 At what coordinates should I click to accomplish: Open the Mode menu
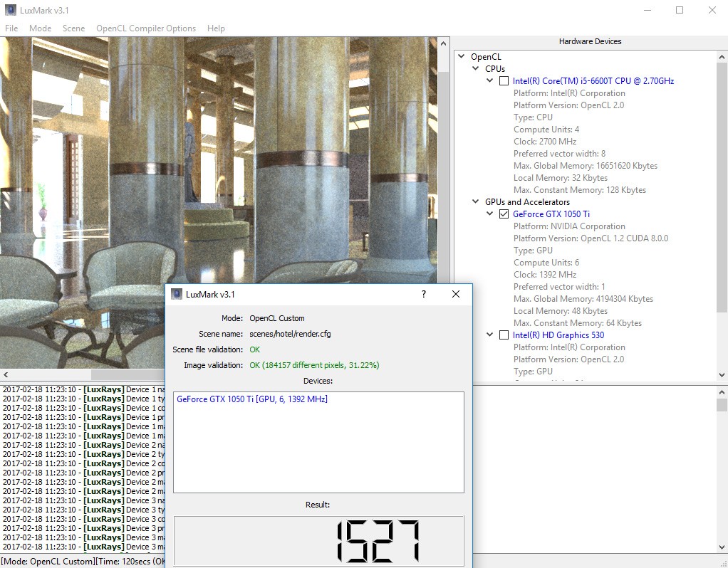[40, 28]
